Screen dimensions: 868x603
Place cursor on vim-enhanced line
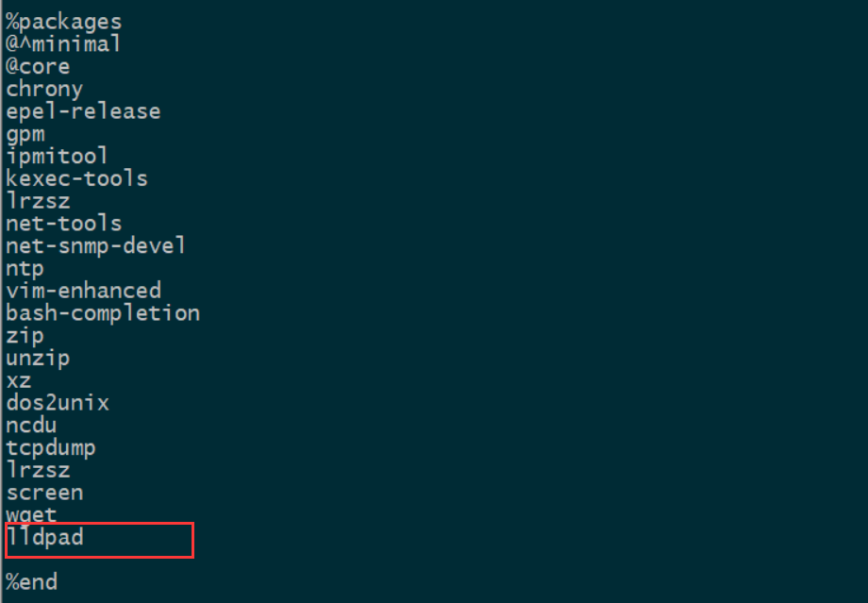tap(83, 290)
